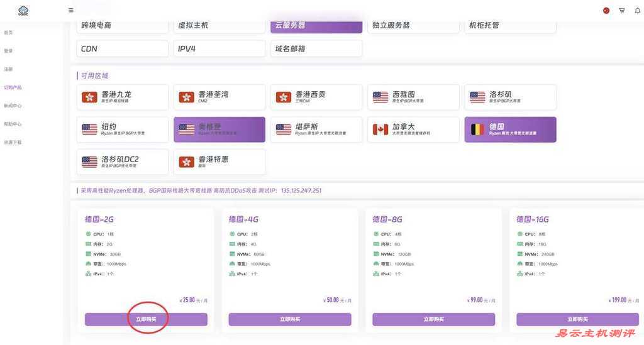This screenshot has height=345, width=644.
Task: Click the Hong Kong flag on 香港特惠
Action: (x=186, y=162)
